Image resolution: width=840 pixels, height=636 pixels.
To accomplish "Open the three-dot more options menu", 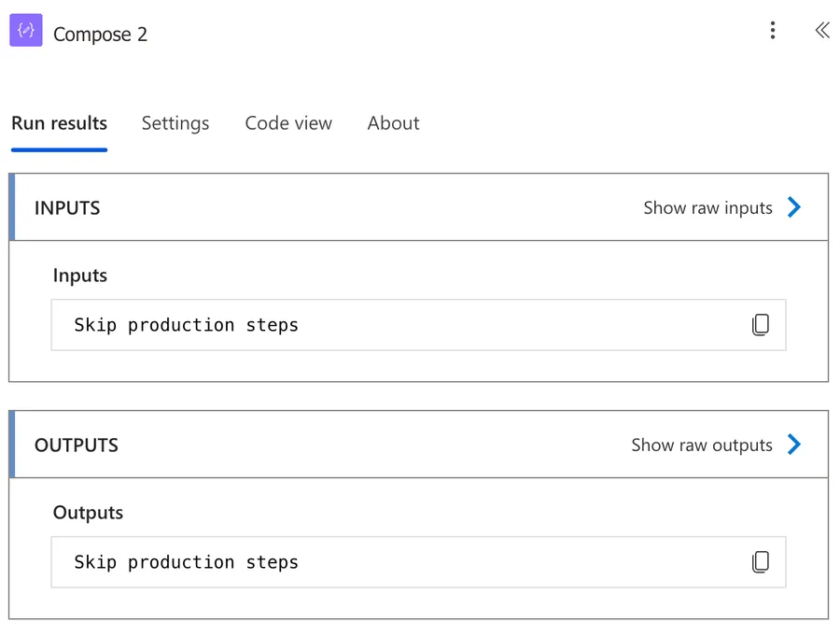I will point(772,31).
